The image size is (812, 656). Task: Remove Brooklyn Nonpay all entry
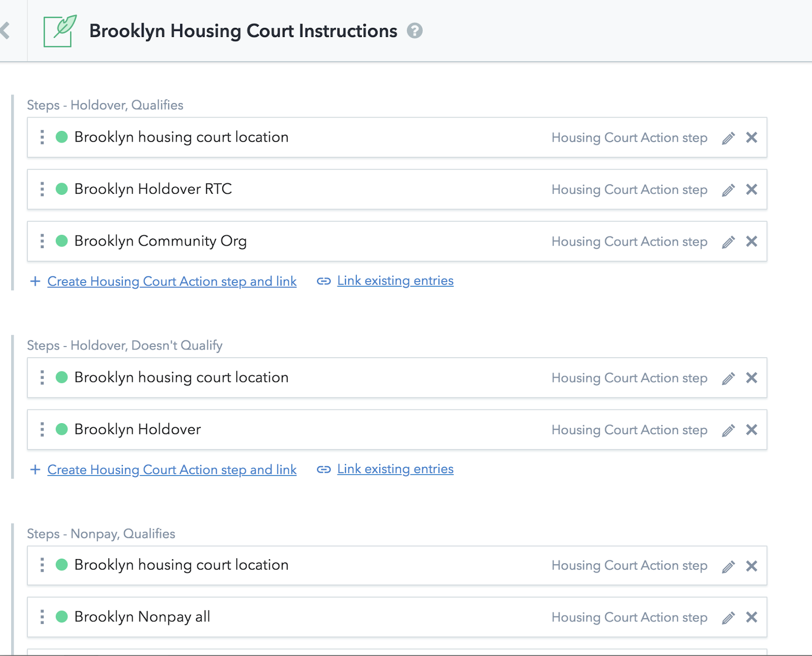point(752,617)
